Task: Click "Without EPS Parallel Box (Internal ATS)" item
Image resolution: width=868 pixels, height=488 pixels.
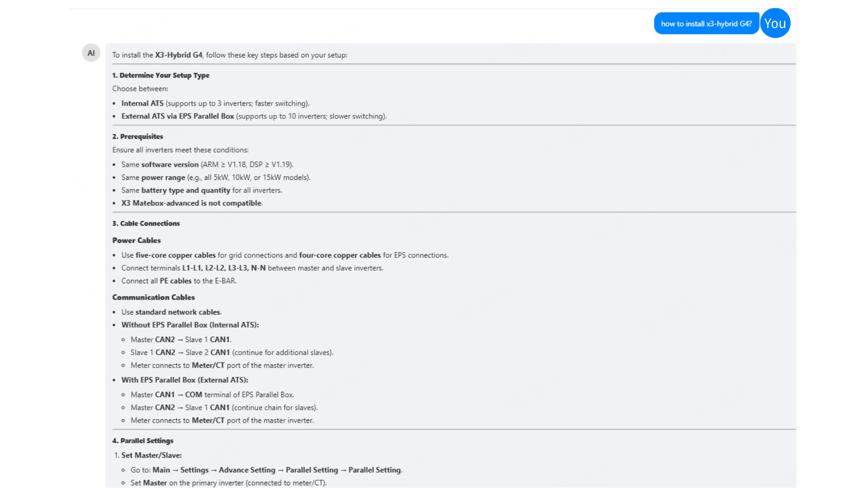Action: [x=190, y=325]
